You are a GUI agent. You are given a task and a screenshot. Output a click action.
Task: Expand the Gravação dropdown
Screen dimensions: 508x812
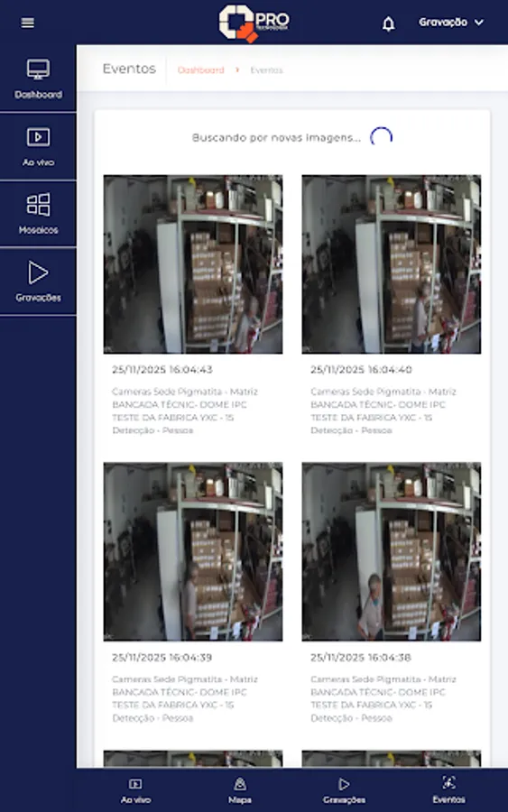click(x=451, y=23)
